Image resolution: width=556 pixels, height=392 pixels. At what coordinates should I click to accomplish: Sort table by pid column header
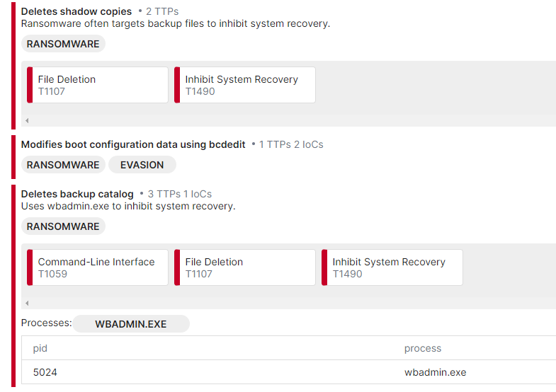(40, 348)
